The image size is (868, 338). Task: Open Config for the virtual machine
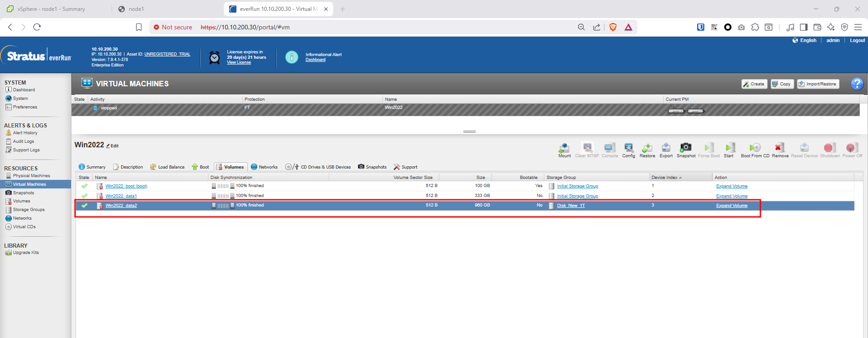628,148
